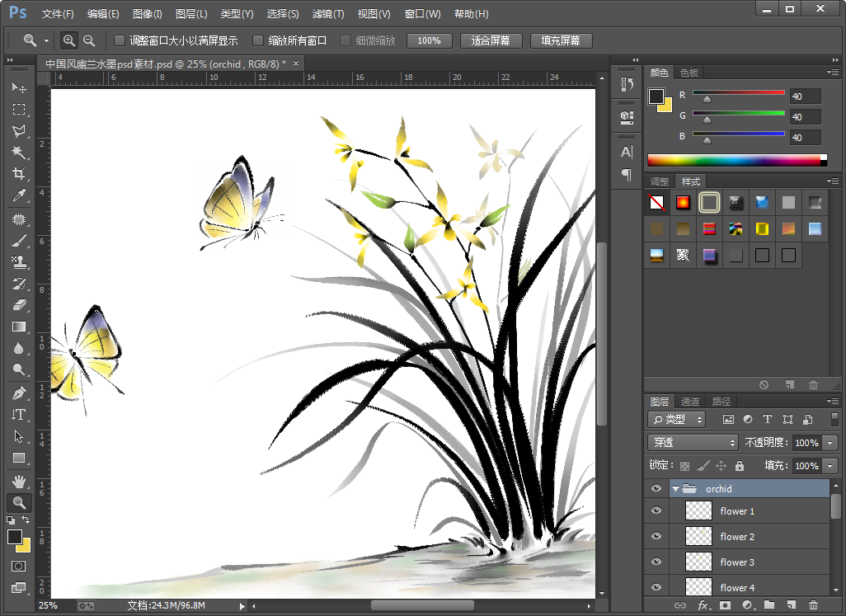Enable the resize windows to fit checkbox

(120, 40)
